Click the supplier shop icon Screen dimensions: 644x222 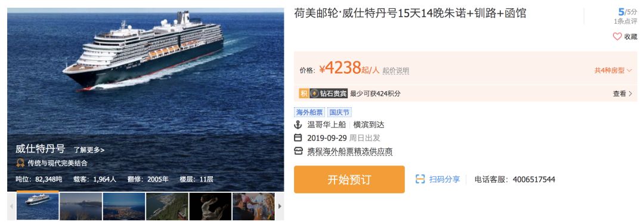coord(298,151)
